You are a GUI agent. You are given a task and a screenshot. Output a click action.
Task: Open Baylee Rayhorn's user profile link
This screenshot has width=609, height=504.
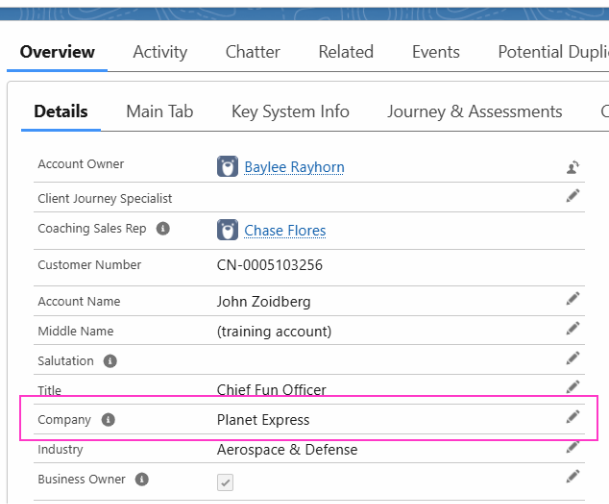coord(294,167)
